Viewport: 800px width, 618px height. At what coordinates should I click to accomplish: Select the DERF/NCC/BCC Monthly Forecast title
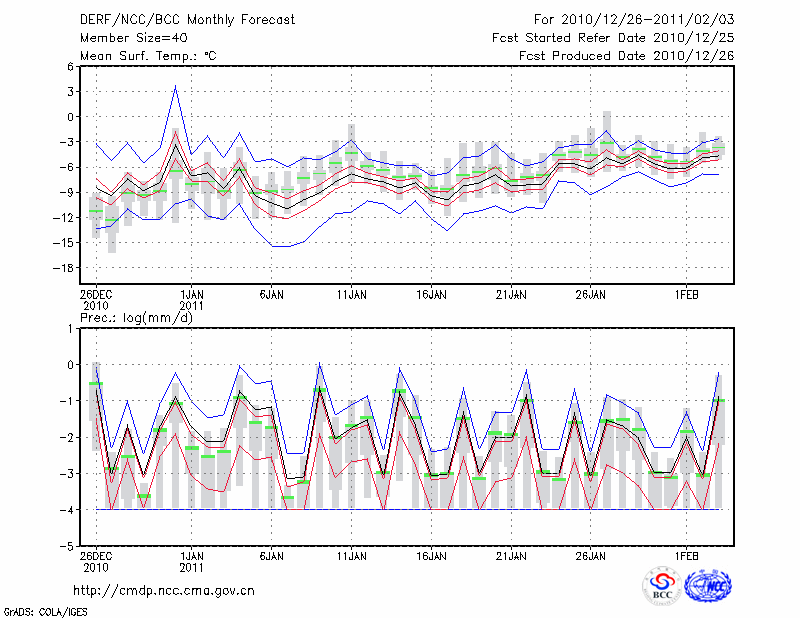[189, 19]
